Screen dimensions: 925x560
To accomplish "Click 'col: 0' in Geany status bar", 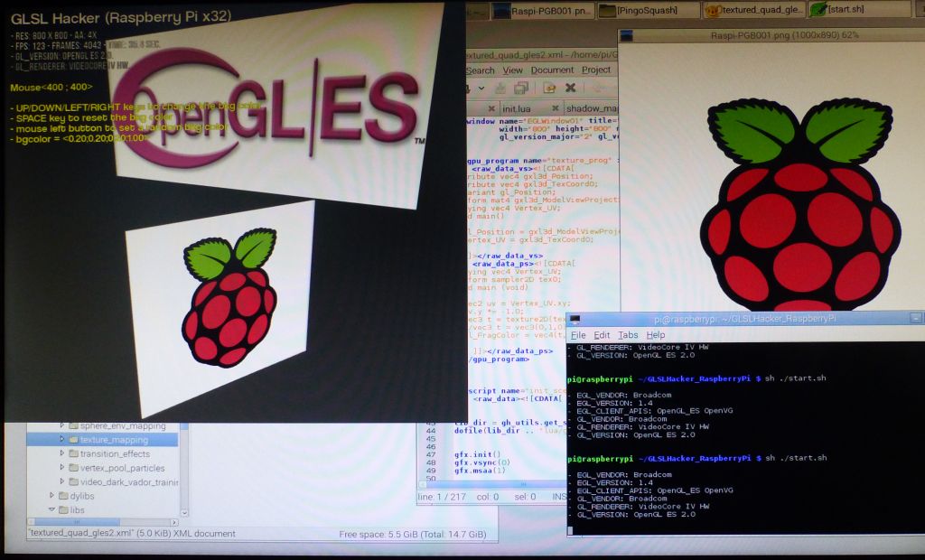I will [487, 497].
